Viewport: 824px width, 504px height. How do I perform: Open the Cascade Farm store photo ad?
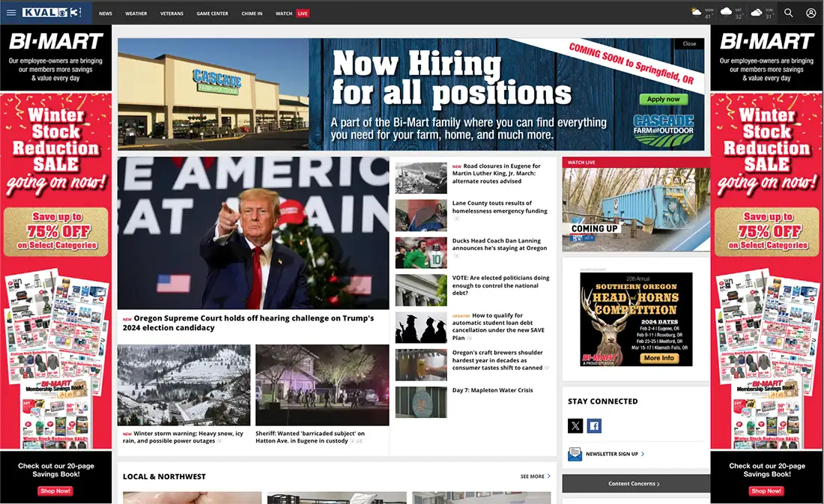point(213,94)
